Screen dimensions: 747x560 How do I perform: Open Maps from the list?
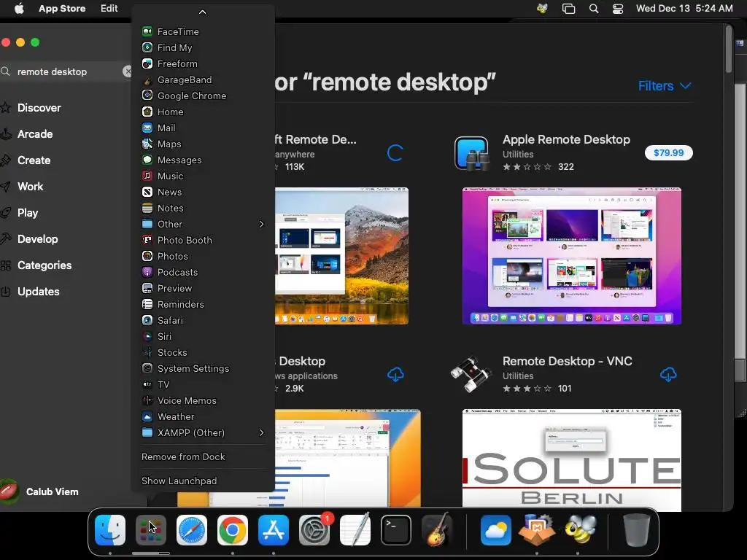tap(203, 144)
